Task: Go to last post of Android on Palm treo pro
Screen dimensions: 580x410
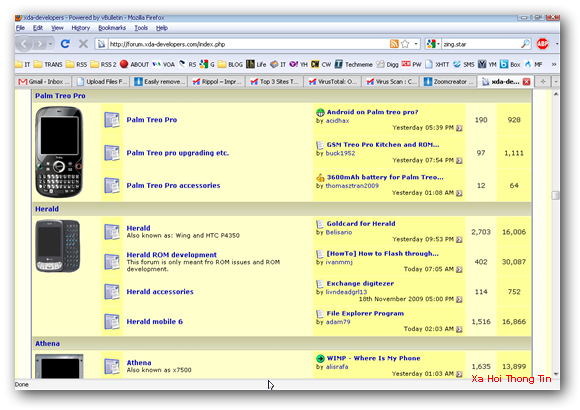Action: (x=459, y=128)
